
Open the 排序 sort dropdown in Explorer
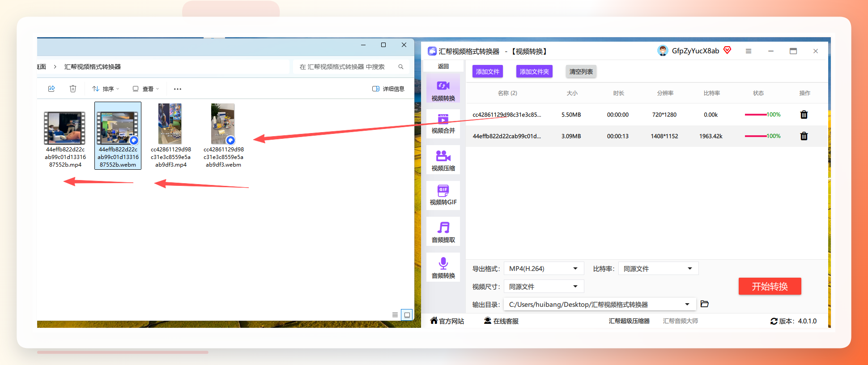click(106, 89)
